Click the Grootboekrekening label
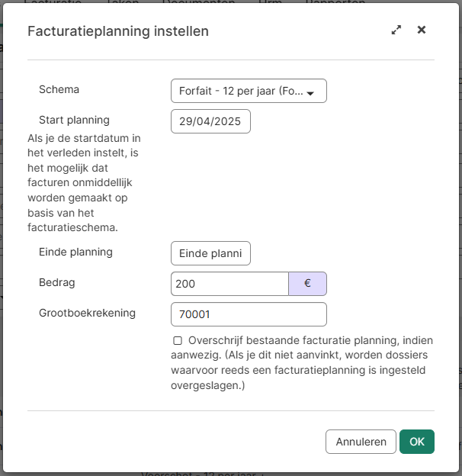The height and width of the screenshot is (476, 462). 87,313
